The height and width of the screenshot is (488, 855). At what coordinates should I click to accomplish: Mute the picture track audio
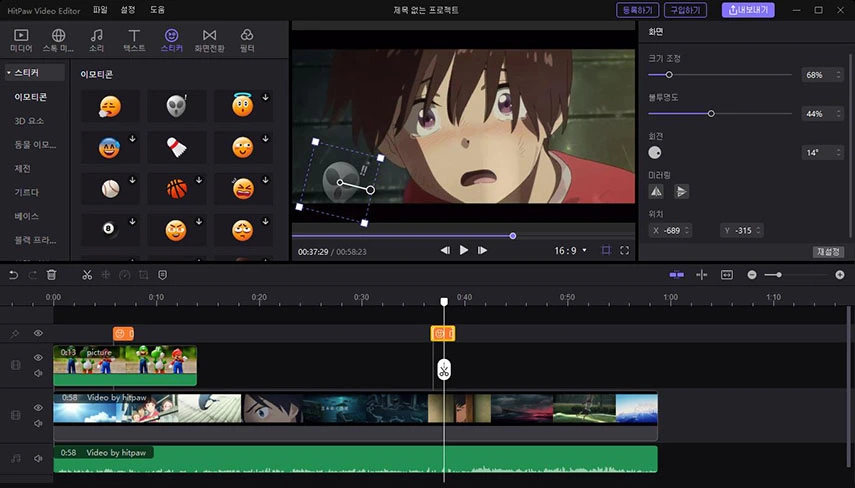[38, 373]
